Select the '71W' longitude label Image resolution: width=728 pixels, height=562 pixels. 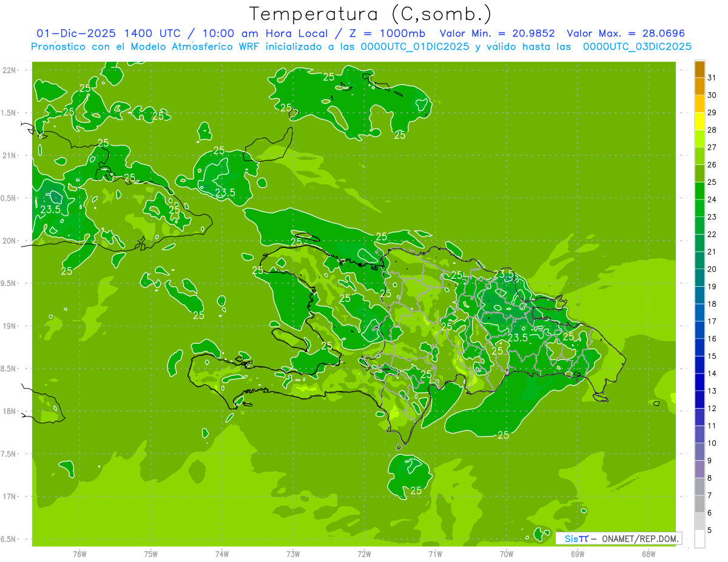tap(435, 554)
